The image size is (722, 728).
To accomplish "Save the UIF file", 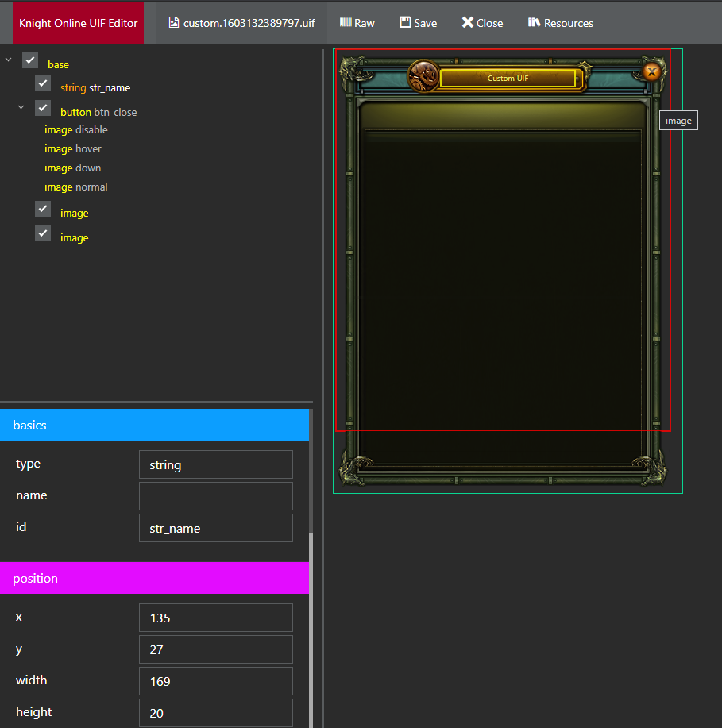I will click(x=418, y=23).
